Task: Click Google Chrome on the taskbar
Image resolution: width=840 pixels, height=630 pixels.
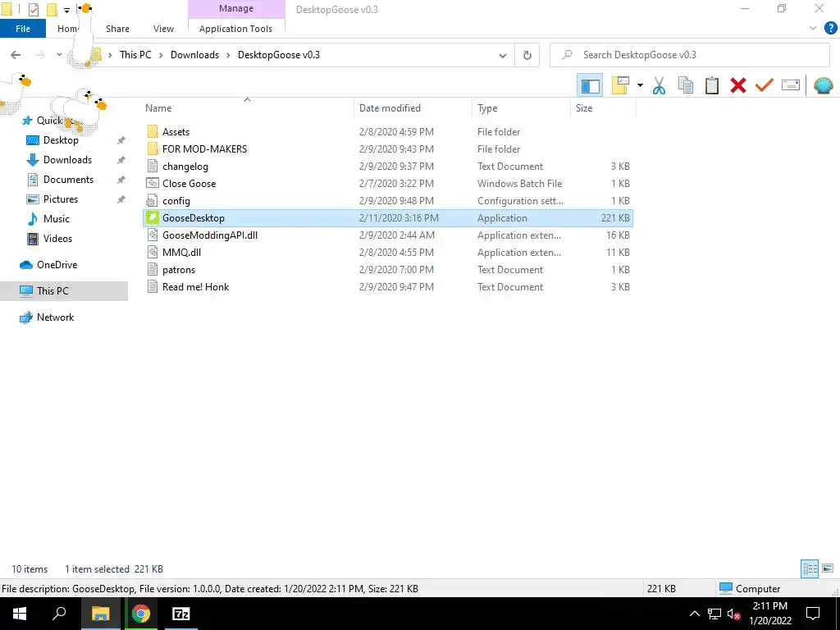Action: click(x=141, y=614)
